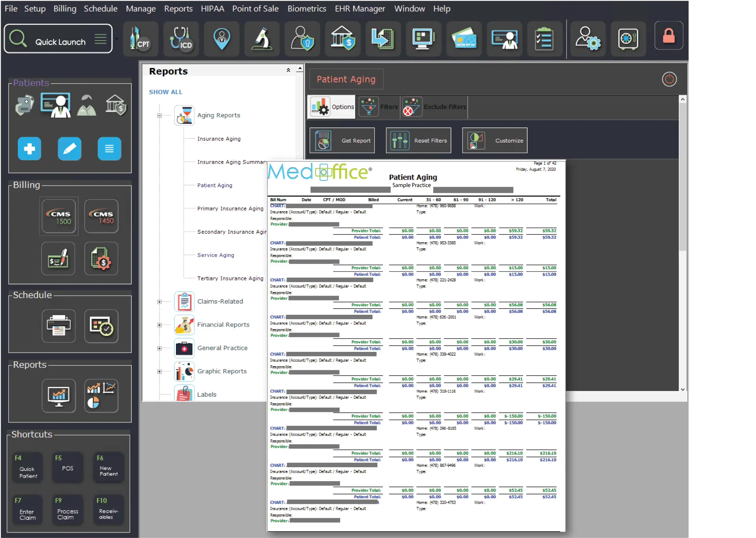Viewport: 756px width, 538px height.
Task: Open the graphic charts reports icon
Action: (101, 396)
